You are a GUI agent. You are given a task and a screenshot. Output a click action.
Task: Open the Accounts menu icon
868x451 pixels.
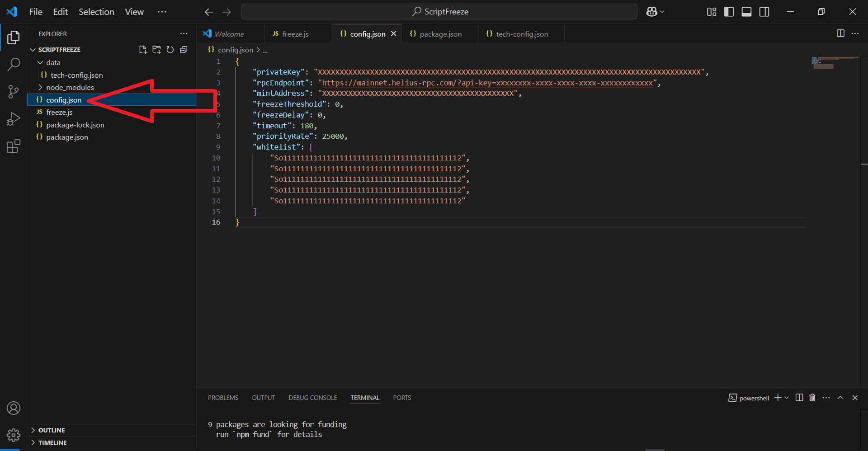[x=14, y=408]
